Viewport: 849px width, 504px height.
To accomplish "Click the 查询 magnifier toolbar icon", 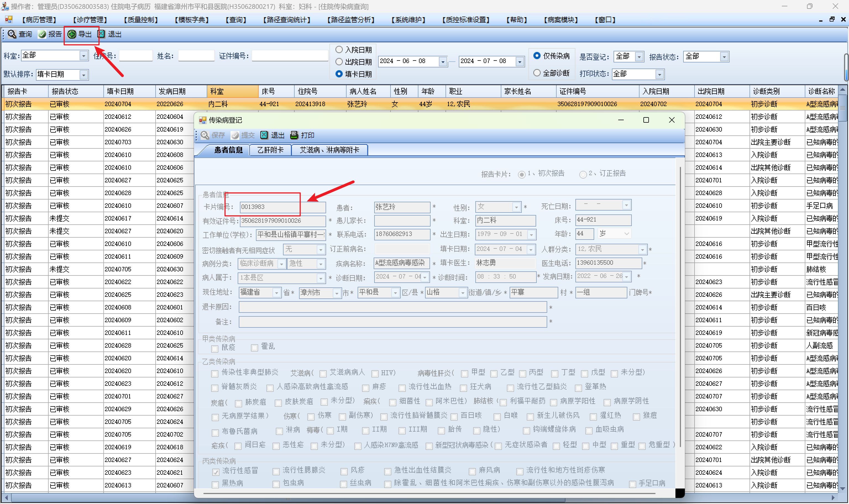I will (12, 34).
